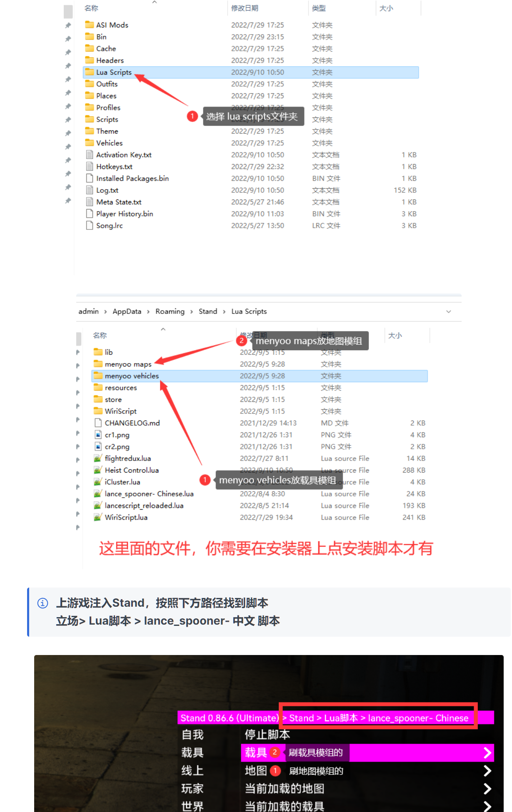The width and height of the screenshot is (512, 812).
Task: Expand the address bar path dropdown chevron
Action: coord(449,311)
